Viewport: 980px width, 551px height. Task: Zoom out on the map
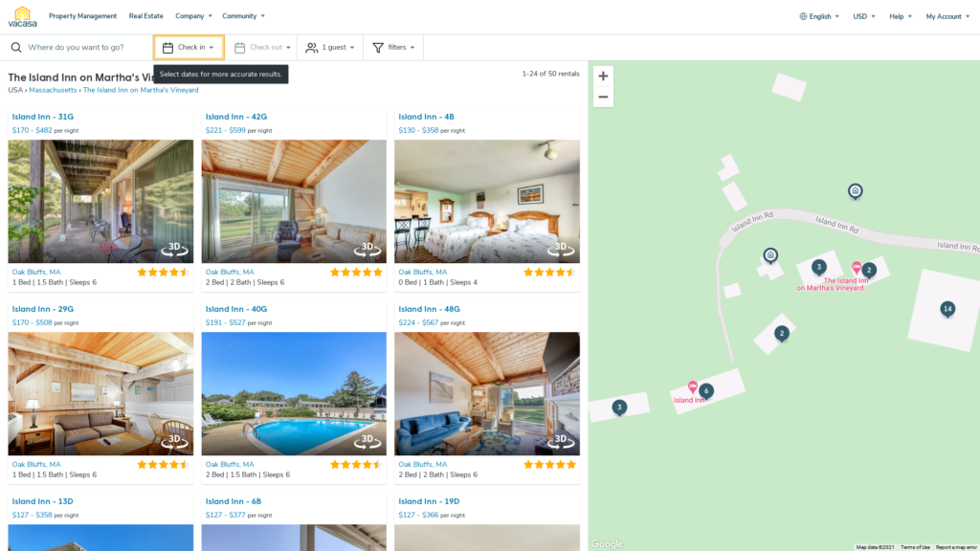coord(603,97)
